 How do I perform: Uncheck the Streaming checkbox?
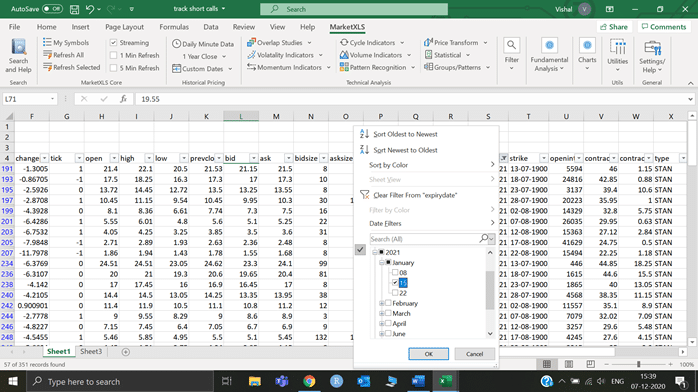[114, 43]
